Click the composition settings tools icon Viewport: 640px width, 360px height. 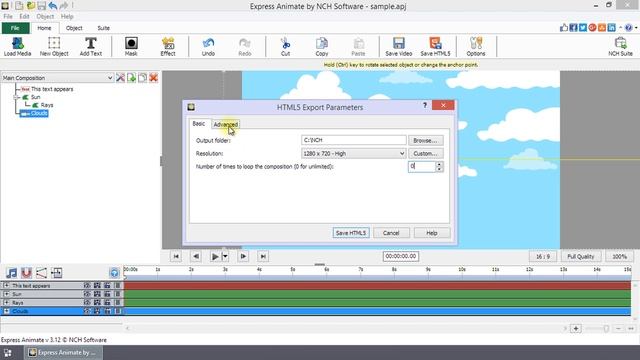pos(120,78)
